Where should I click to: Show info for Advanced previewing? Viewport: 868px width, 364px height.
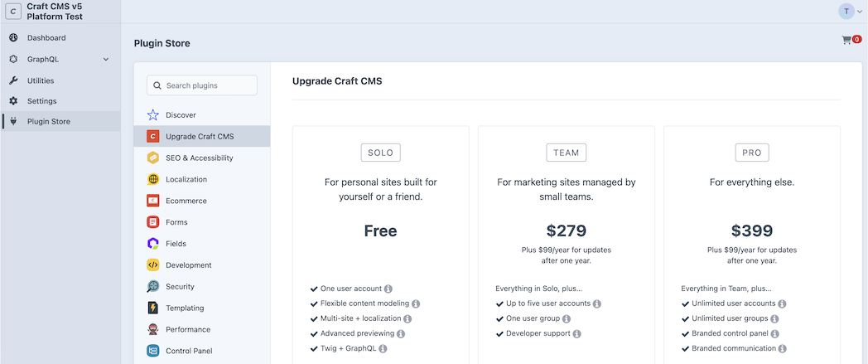(401, 333)
